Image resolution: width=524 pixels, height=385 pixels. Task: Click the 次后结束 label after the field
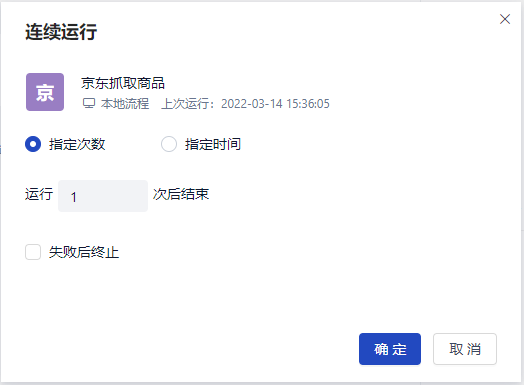[x=181, y=194]
